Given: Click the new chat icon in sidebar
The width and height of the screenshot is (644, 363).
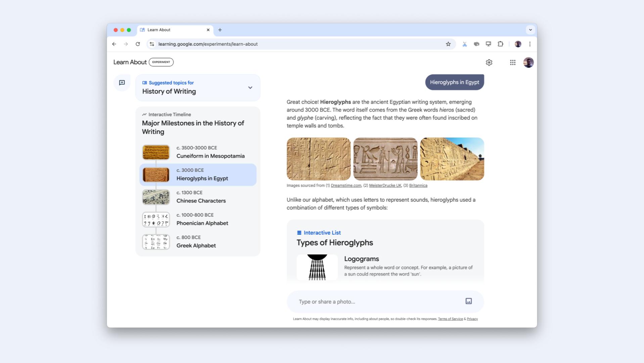Looking at the screenshot, I should click(122, 83).
